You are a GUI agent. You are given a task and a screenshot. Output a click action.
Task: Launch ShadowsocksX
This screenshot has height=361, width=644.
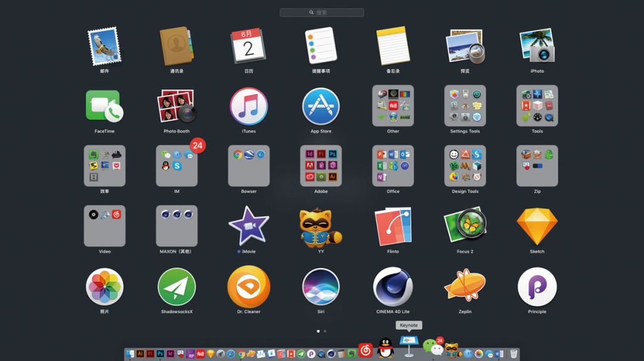click(x=177, y=287)
